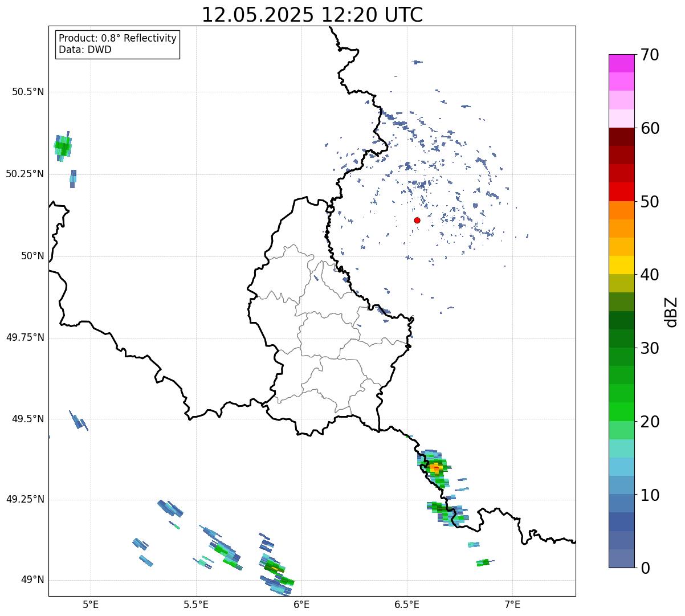Click the orange-yellow storm core near 49.35°N
Screen dimensions: 685x616
[436, 468]
